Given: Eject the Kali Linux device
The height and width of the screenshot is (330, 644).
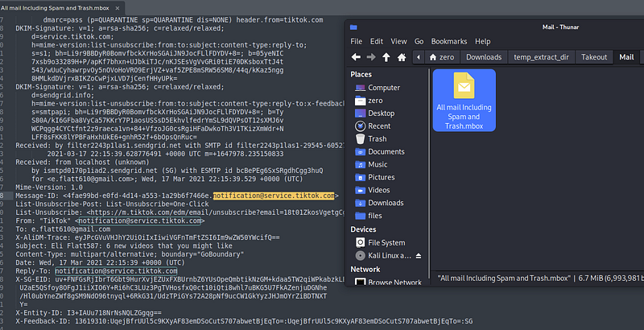Looking at the screenshot, I should [x=417, y=255].
